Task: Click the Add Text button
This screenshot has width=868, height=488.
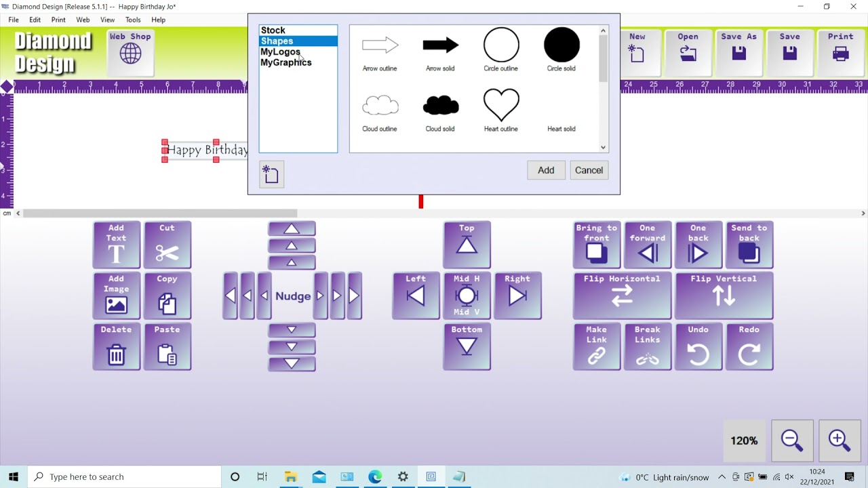Action: tap(117, 245)
